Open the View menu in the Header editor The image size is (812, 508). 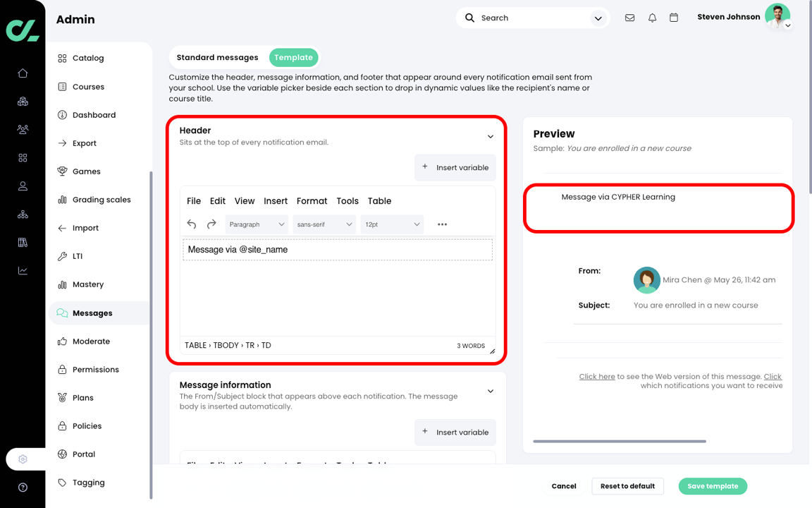click(245, 201)
